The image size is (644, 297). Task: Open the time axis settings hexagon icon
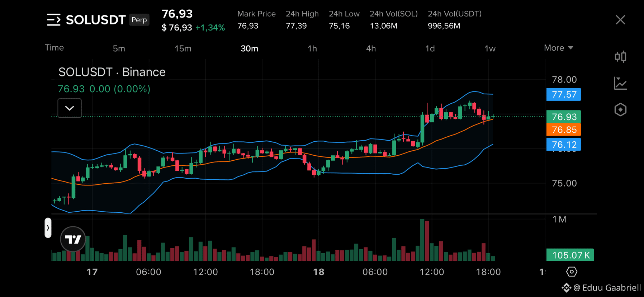click(572, 272)
